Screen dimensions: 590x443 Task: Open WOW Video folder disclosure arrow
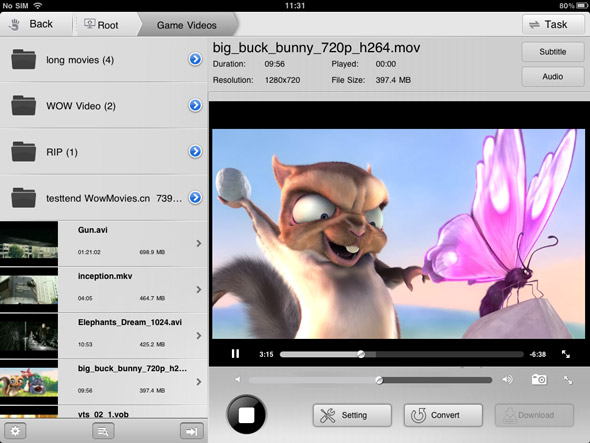195,105
